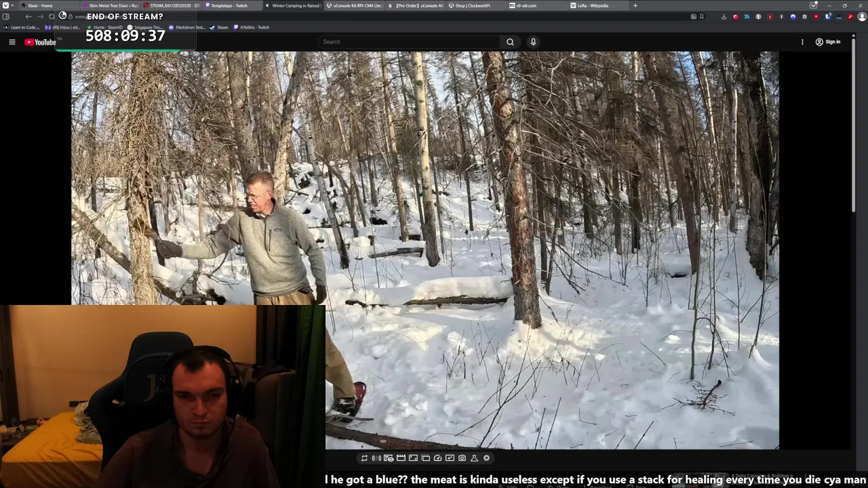This screenshot has height=488, width=868.
Task: Open the A1bi0rix - Twitch bookmark
Action: point(251,27)
